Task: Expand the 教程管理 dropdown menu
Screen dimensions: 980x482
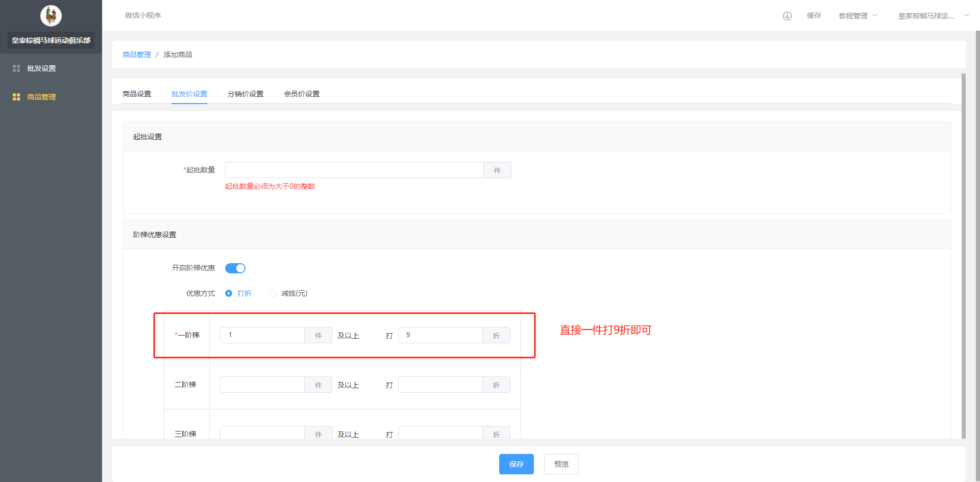Action: (857, 16)
